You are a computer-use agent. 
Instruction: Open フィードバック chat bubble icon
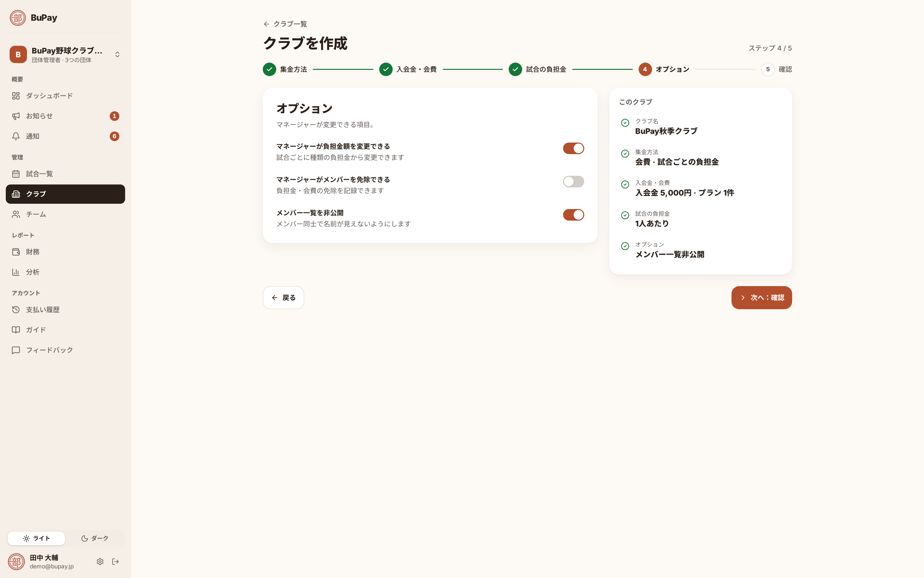(x=16, y=350)
